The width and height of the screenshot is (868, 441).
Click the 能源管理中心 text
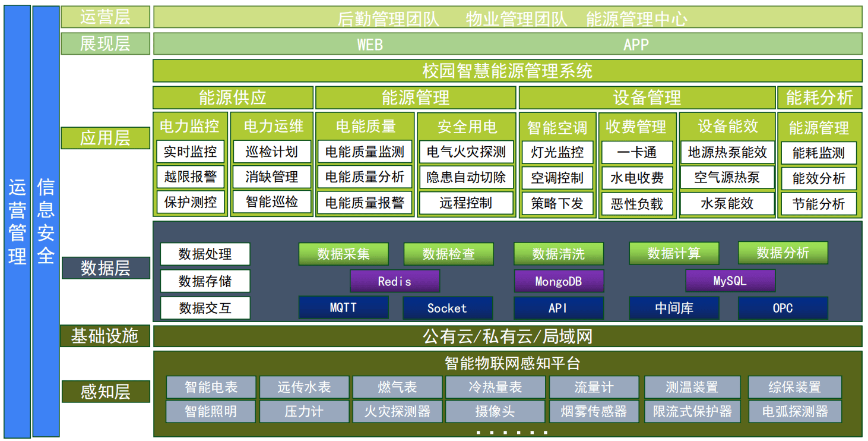coord(636,19)
